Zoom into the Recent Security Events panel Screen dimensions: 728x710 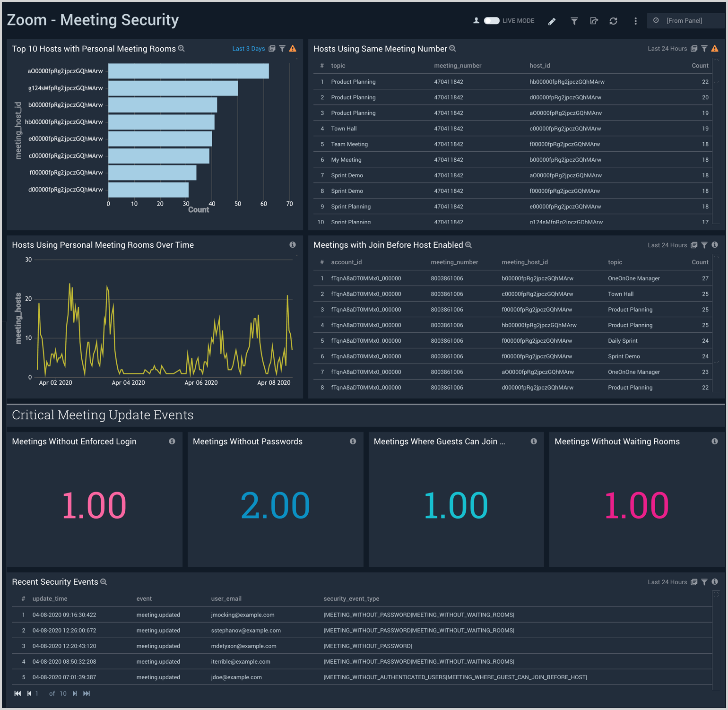(104, 582)
